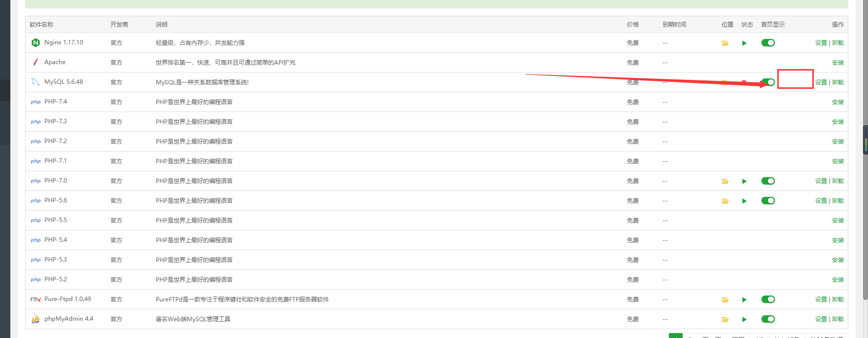868x338 pixels.
Task: Uninstall Pure-Ftpd via 卸载 link
Action: pos(838,300)
